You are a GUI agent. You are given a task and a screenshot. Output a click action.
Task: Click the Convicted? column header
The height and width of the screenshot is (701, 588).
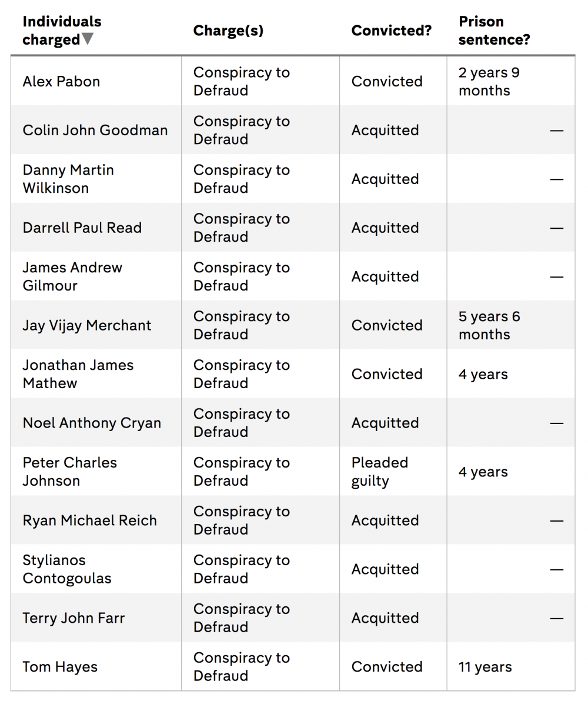coord(391,31)
